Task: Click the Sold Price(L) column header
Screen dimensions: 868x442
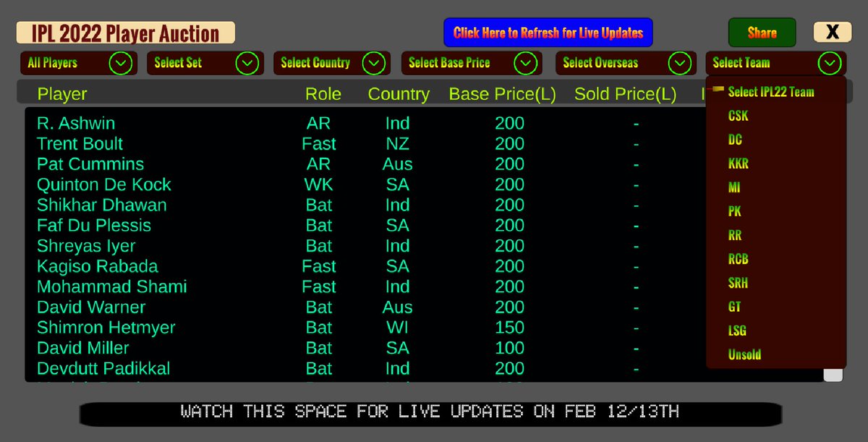Action: (626, 94)
